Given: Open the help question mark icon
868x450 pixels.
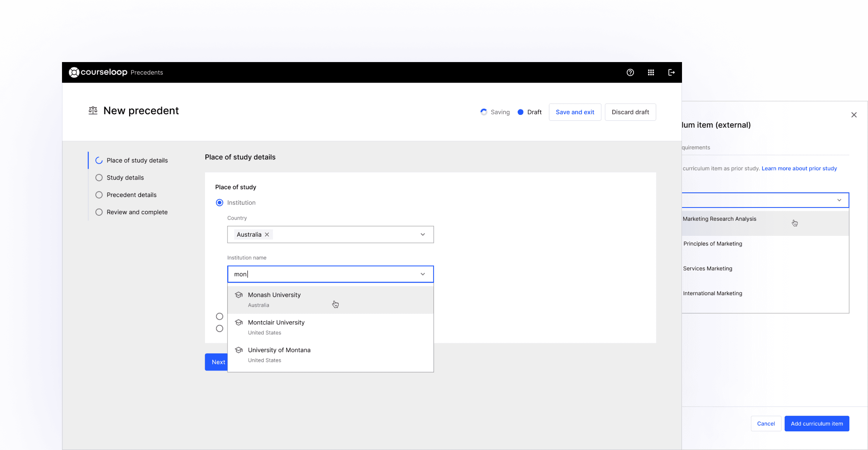Looking at the screenshot, I should 630,73.
